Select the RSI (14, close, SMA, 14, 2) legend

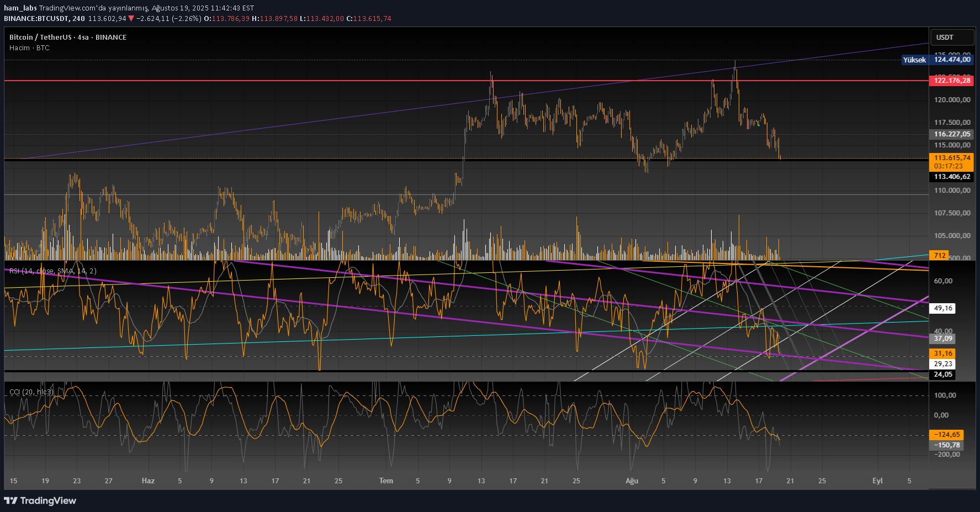(53, 271)
